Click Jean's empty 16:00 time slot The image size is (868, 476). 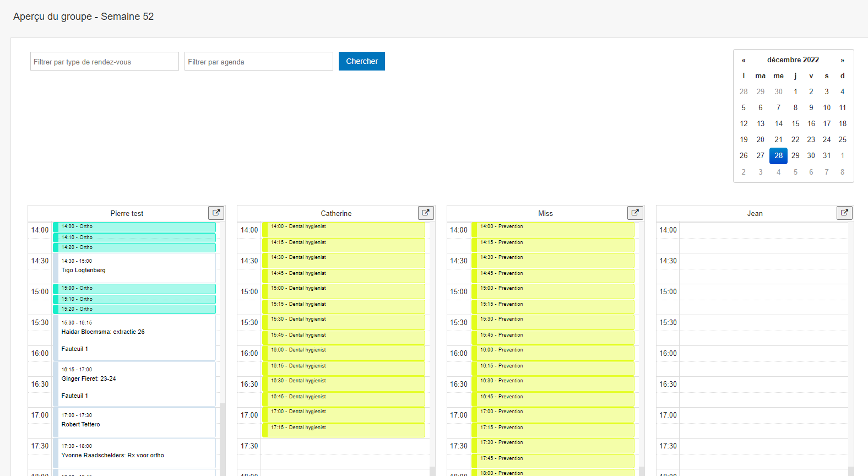pyautogui.click(x=764, y=354)
